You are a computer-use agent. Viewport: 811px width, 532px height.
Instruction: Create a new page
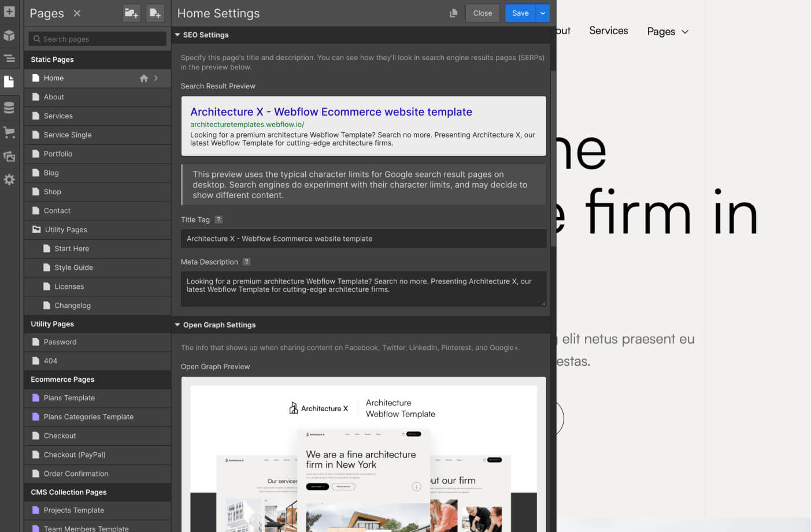point(155,13)
